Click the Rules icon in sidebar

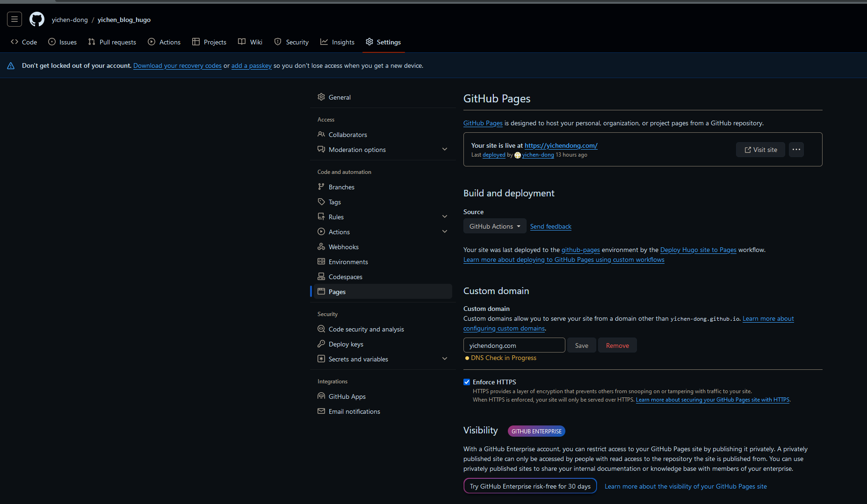pos(321,216)
